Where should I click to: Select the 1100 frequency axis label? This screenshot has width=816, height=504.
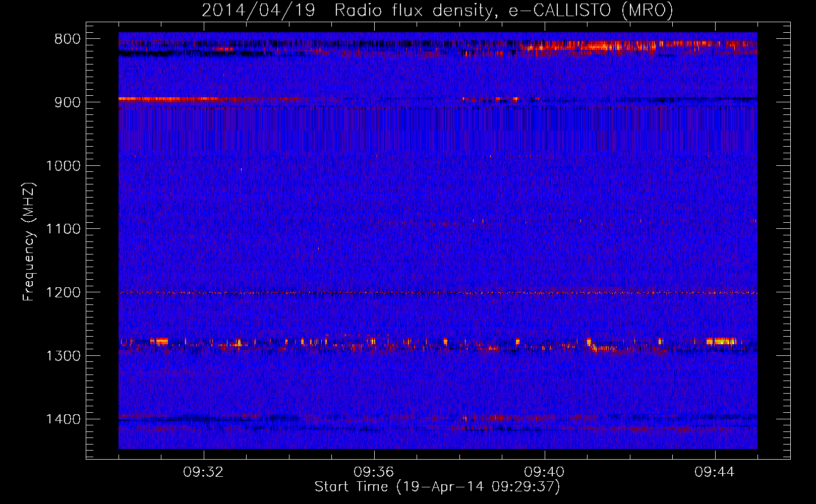tap(63, 229)
